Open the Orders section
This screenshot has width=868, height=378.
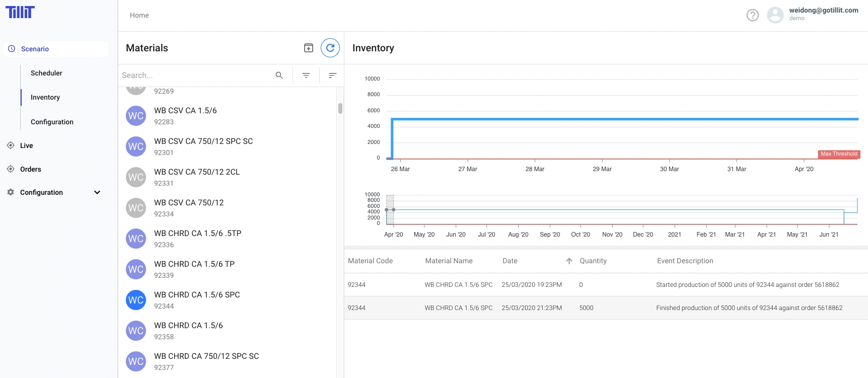click(30, 169)
